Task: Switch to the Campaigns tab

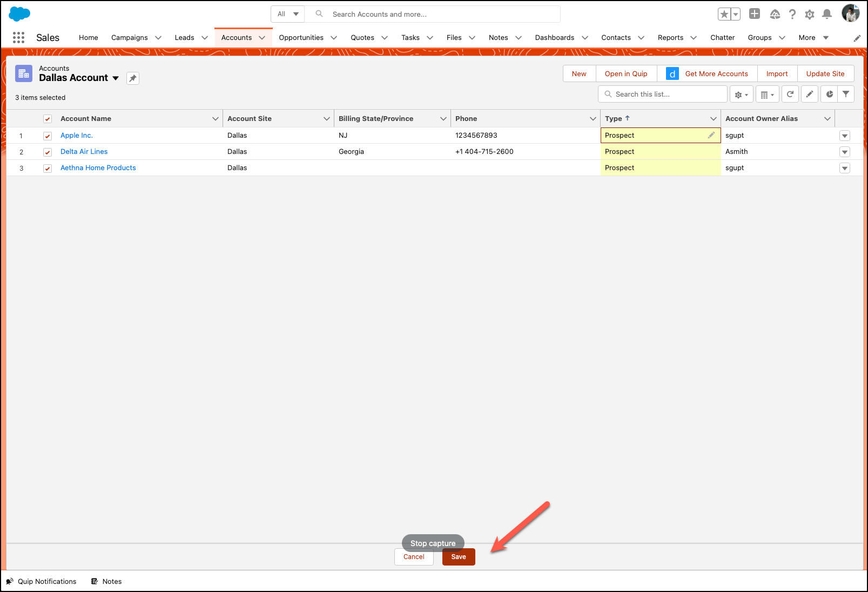Action: (130, 38)
